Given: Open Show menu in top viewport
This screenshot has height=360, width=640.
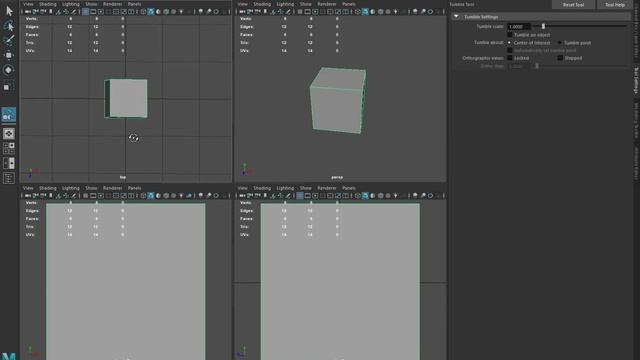Looking at the screenshot, I should 91,4.
